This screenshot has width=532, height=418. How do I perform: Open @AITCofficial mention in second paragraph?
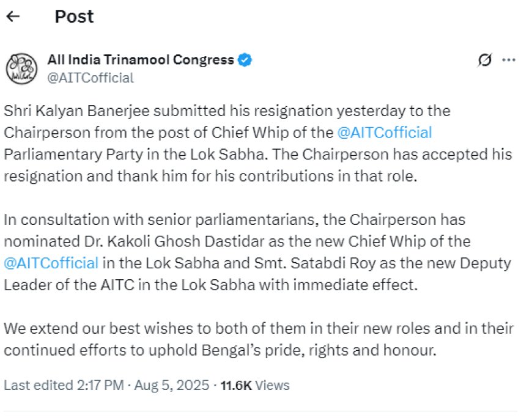pyautogui.click(x=51, y=263)
